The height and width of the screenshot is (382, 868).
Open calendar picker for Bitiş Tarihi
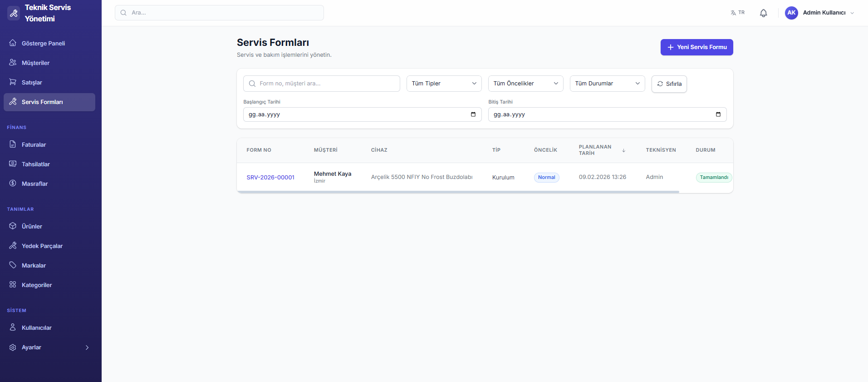[718, 114]
